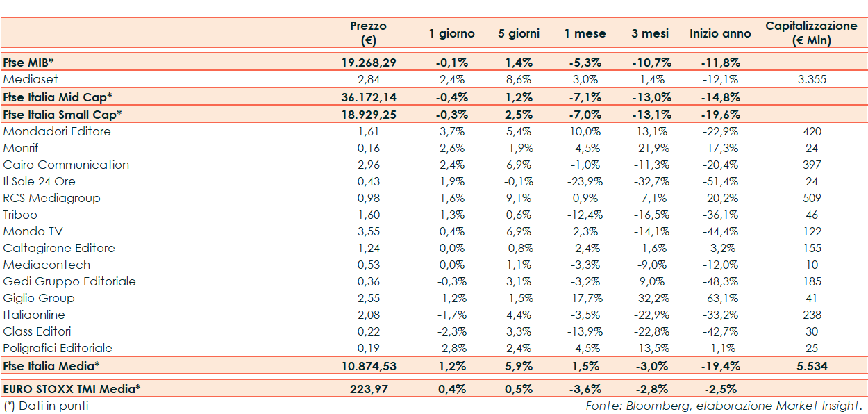Screen dimensions: 868x414
Task: Select the 1 giorno column header
Action: tap(451, 33)
